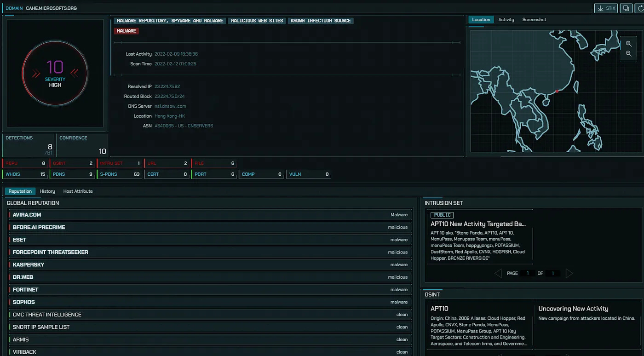Click the Intrusion Set page number field
This screenshot has width=644, height=356.
pos(528,273)
